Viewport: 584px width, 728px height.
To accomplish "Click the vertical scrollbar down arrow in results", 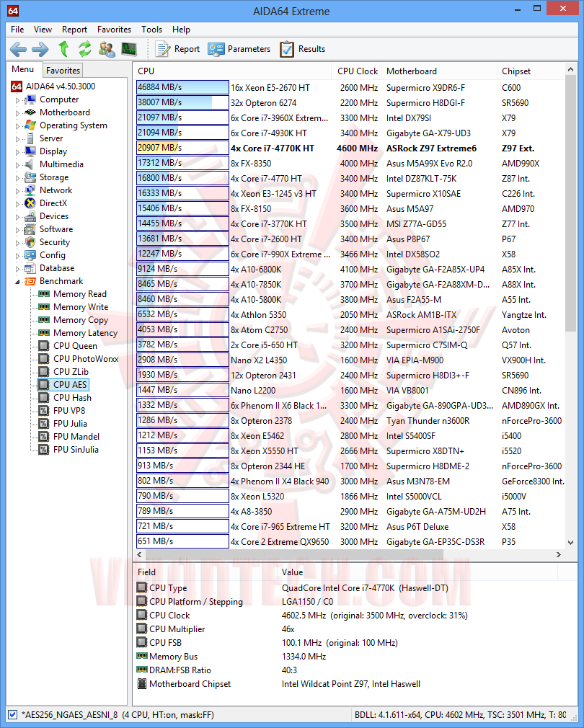I will click(570, 542).
